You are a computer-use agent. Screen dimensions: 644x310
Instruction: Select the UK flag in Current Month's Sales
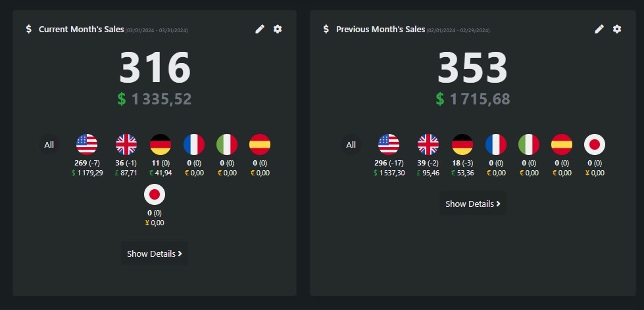coord(126,144)
